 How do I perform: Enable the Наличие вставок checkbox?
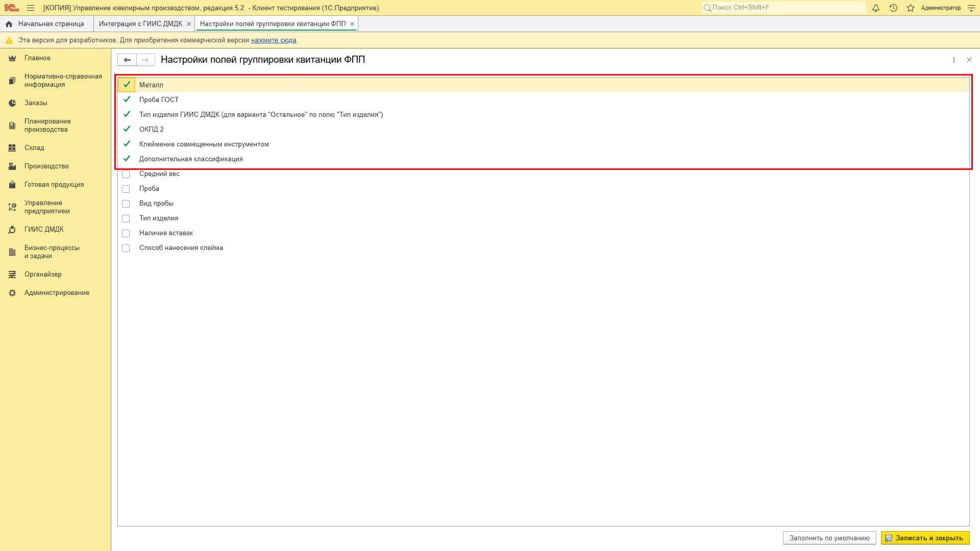[x=126, y=234]
